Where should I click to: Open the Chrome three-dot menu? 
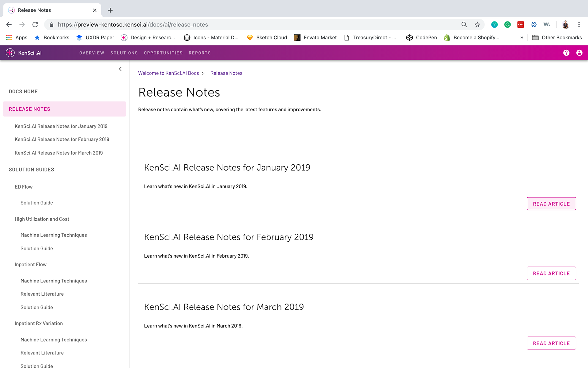point(579,25)
